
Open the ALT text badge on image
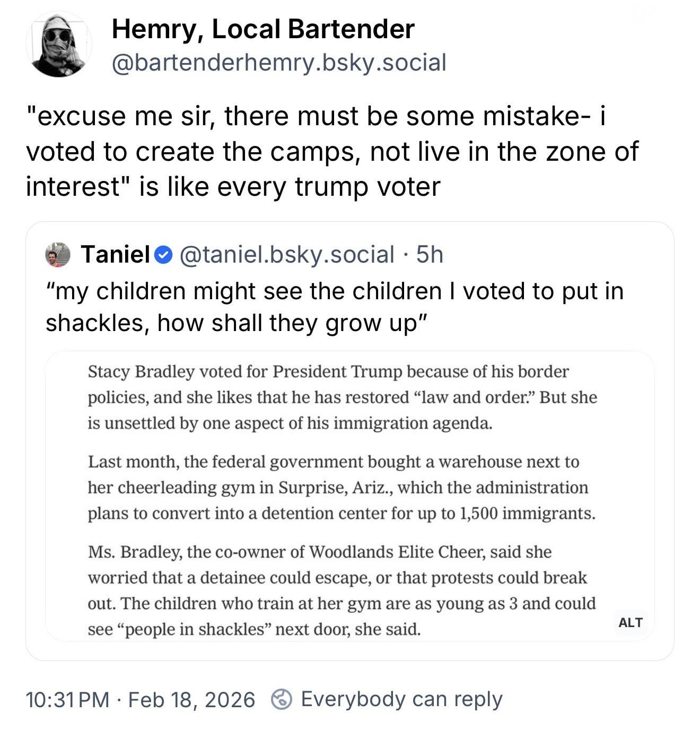tap(630, 622)
